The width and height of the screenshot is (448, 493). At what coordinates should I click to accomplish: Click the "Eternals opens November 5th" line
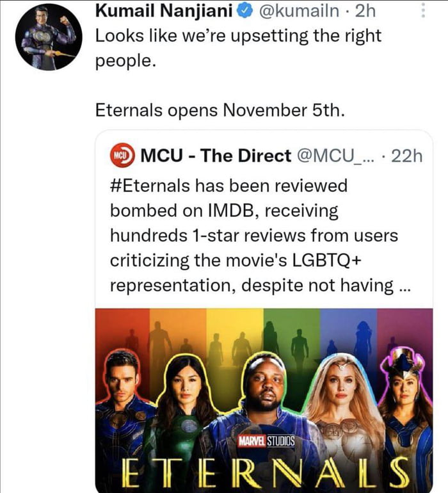(220, 110)
